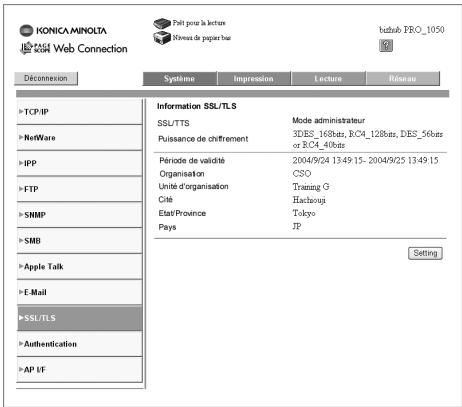Click the Hachiouji city value

(x=309, y=200)
